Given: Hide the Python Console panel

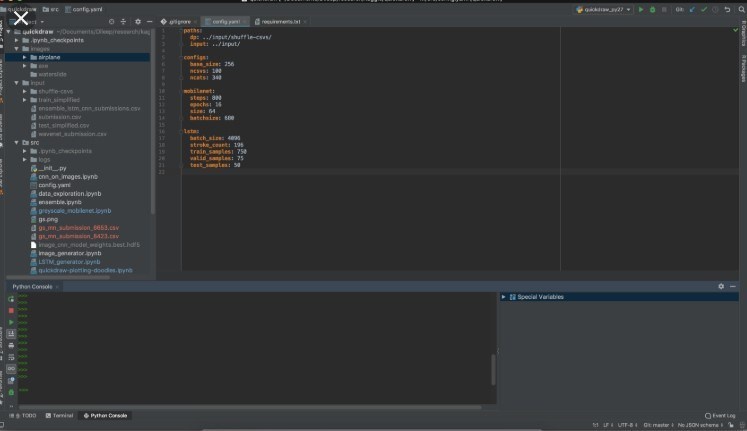Looking at the screenshot, I should pyautogui.click(x=733, y=286).
